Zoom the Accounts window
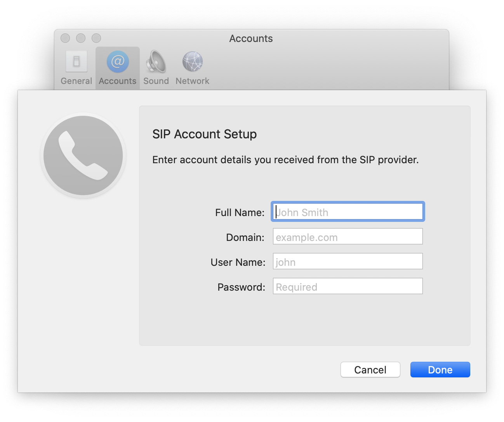This screenshot has height=422, width=504. 96,38
